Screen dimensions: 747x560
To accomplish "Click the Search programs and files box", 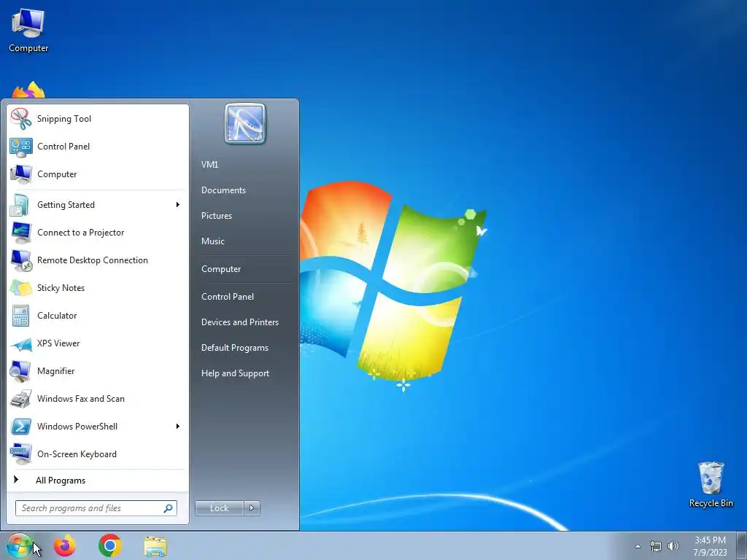I will coord(96,508).
